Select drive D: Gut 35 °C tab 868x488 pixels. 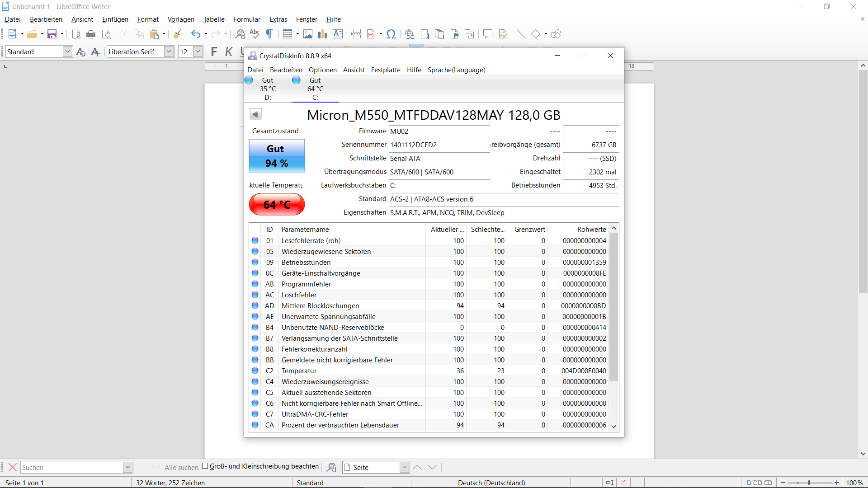click(267, 89)
